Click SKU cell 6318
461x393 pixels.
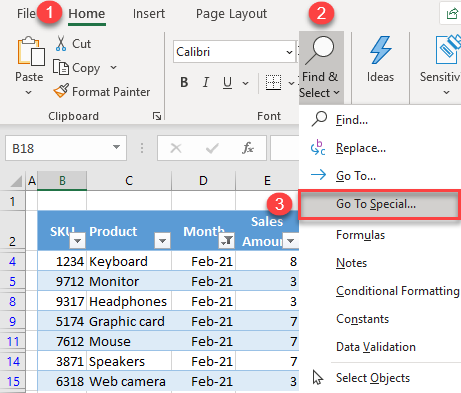62,381
